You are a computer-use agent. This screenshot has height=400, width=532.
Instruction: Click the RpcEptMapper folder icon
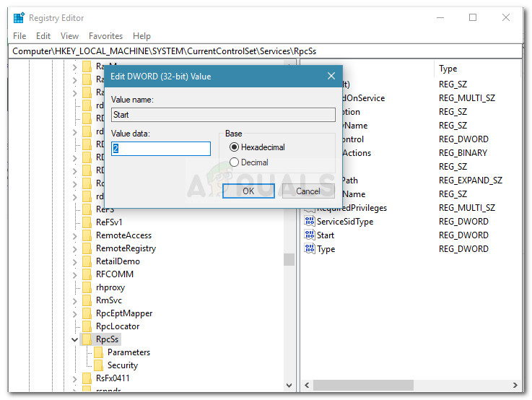(87, 313)
